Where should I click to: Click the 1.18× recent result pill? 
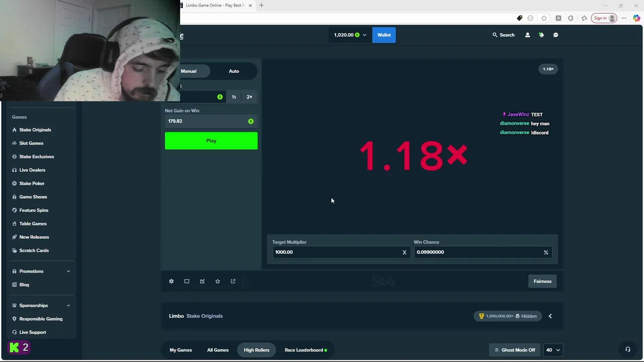[x=548, y=69]
